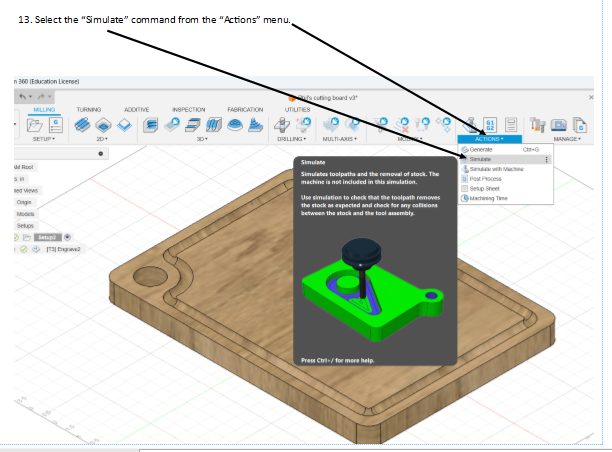
Task: Select the Models tree node
Action: [x=25, y=214]
